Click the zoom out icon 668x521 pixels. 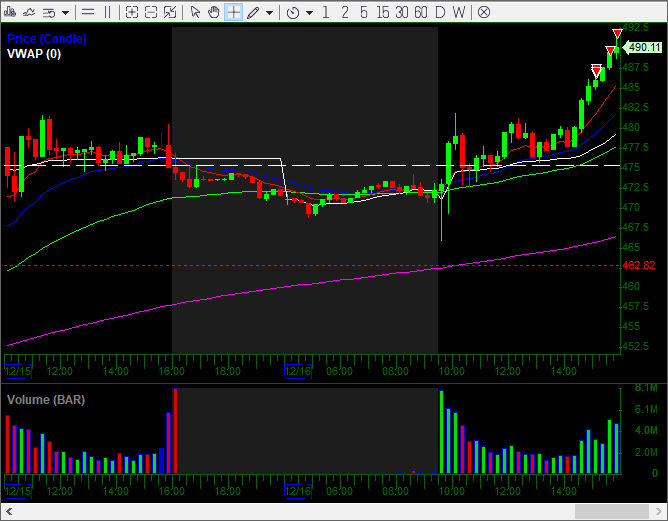(151, 12)
